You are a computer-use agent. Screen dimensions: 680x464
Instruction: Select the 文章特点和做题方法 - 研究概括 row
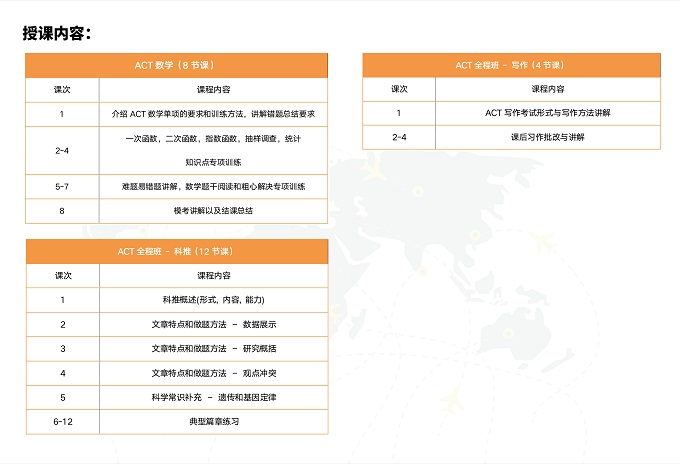(213, 348)
